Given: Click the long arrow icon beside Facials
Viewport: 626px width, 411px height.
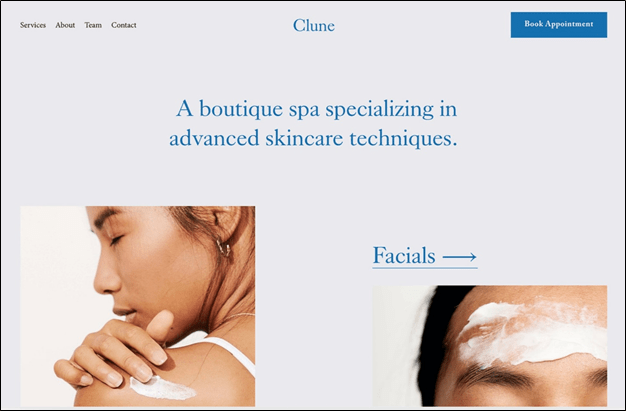Looking at the screenshot, I should coord(460,257).
